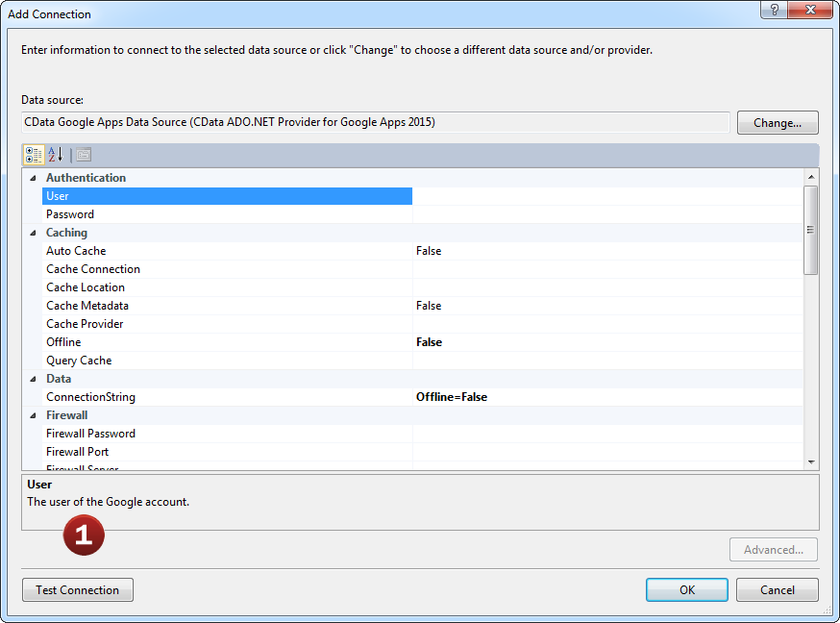Click the Cancel button
The width and height of the screenshot is (840, 623).
coord(777,590)
